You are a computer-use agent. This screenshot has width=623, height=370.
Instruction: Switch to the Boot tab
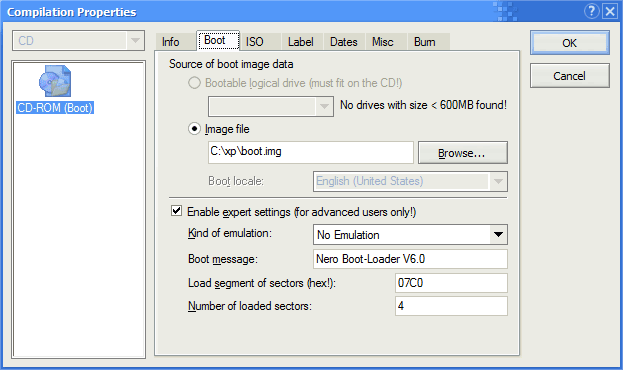click(219, 40)
